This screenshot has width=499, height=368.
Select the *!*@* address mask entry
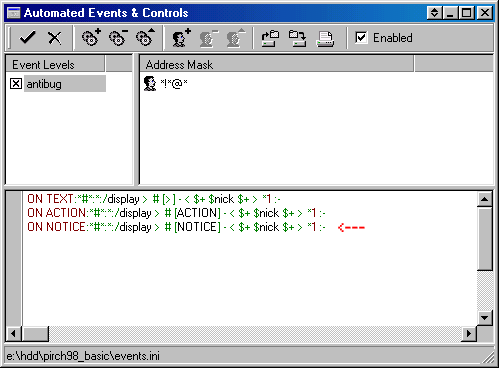pyautogui.click(x=174, y=83)
